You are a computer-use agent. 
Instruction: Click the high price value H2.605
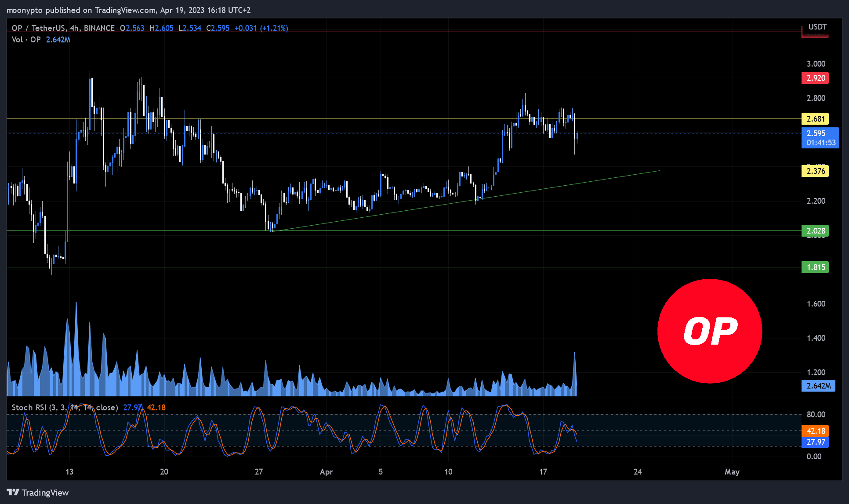click(162, 28)
